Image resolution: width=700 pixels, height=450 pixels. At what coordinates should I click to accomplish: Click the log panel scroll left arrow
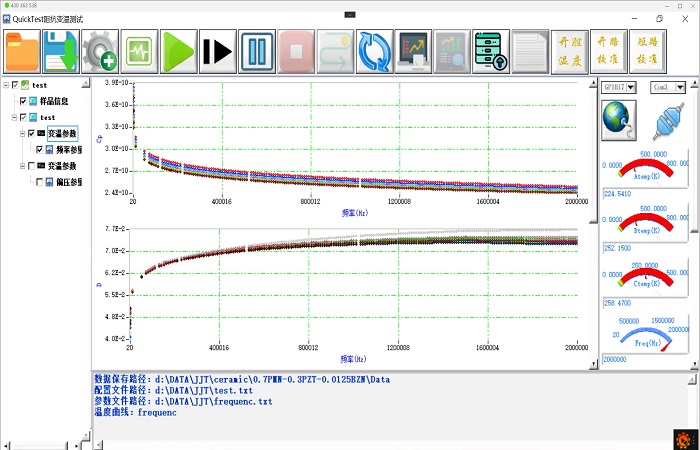(97, 445)
